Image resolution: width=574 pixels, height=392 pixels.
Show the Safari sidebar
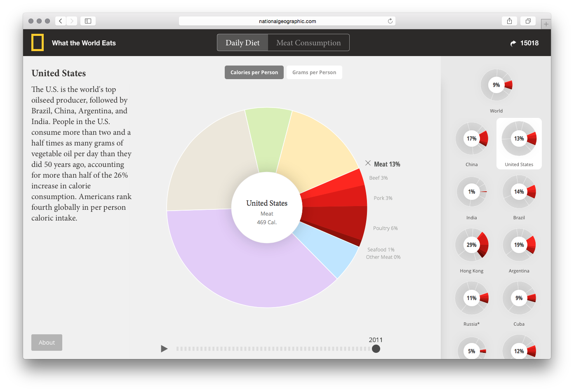click(88, 21)
